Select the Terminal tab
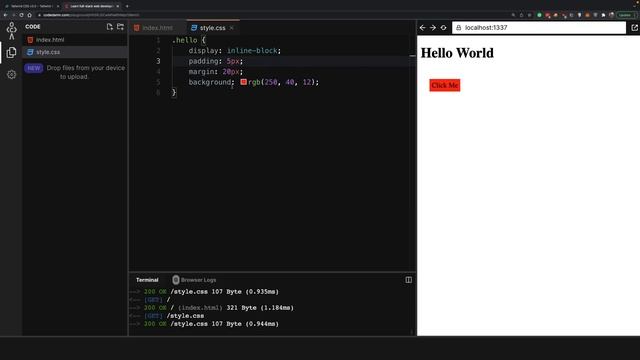This screenshot has width=640, height=360. point(147,280)
